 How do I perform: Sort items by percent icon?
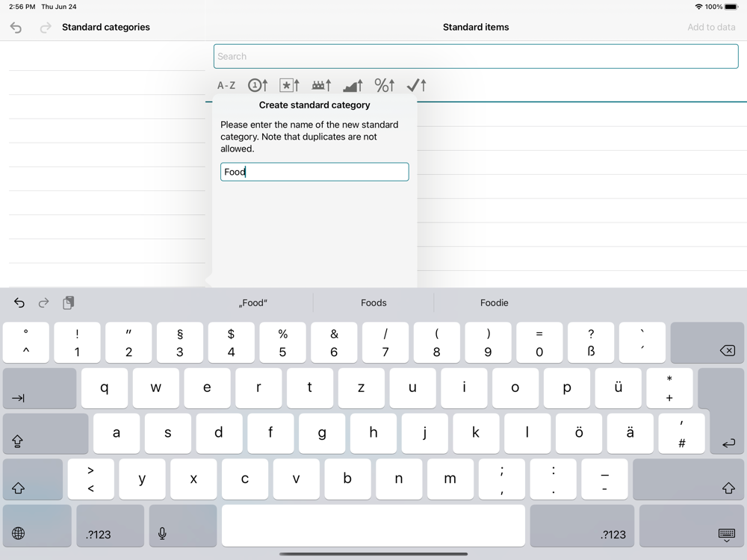point(385,85)
